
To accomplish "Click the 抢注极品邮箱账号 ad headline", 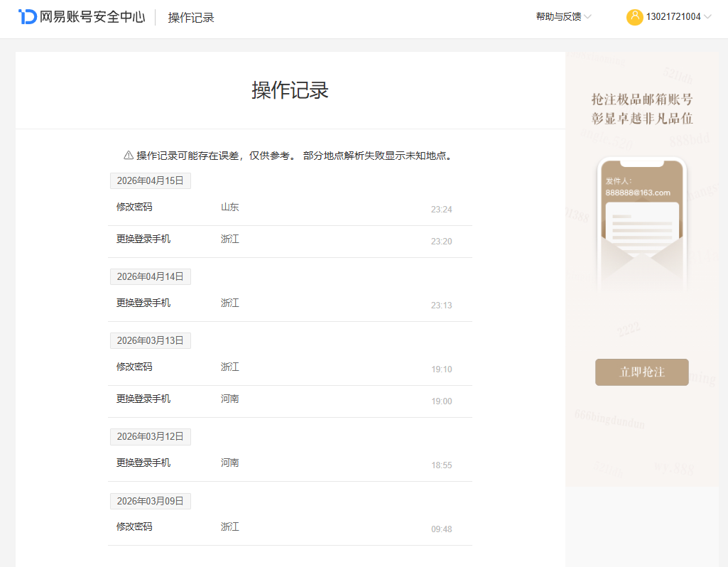I will [x=641, y=99].
